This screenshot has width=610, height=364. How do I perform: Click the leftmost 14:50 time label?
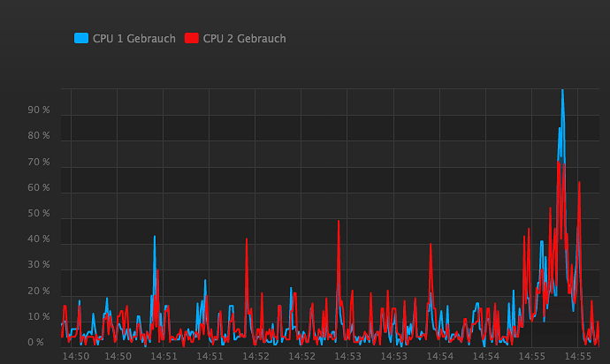tap(75, 356)
